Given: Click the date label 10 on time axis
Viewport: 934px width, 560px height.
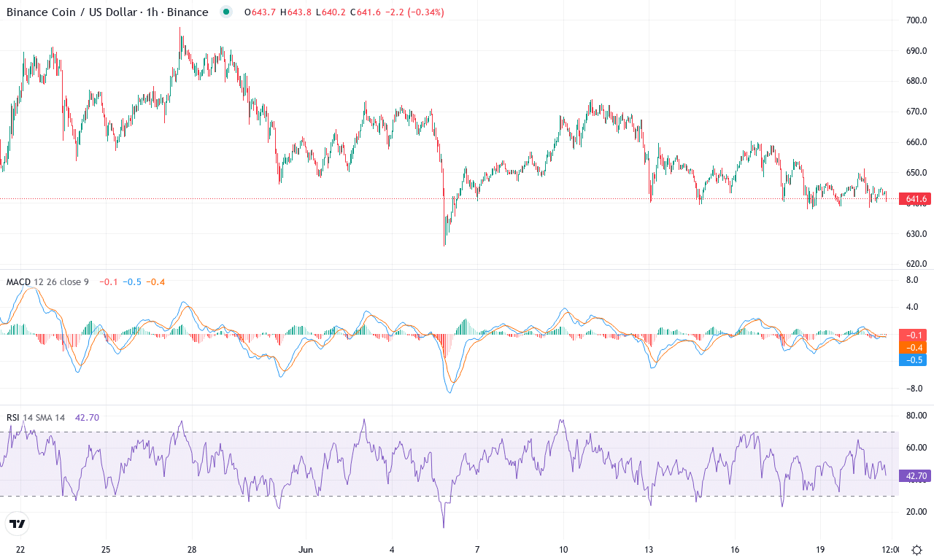Looking at the screenshot, I should click(x=563, y=549).
